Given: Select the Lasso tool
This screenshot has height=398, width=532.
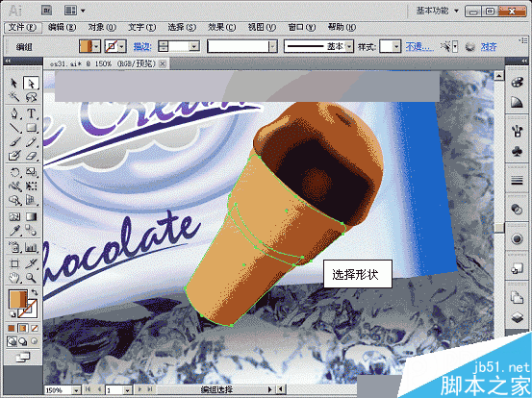Looking at the screenshot, I should pyautogui.click(x=31, y=97).
